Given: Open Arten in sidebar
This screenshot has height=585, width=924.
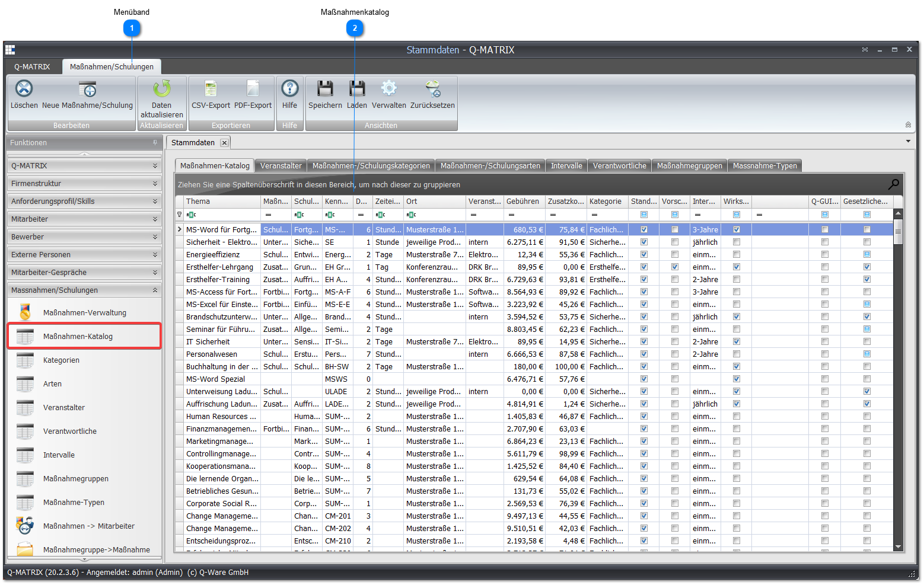Looking at the screenshot, I should point(85,383).
